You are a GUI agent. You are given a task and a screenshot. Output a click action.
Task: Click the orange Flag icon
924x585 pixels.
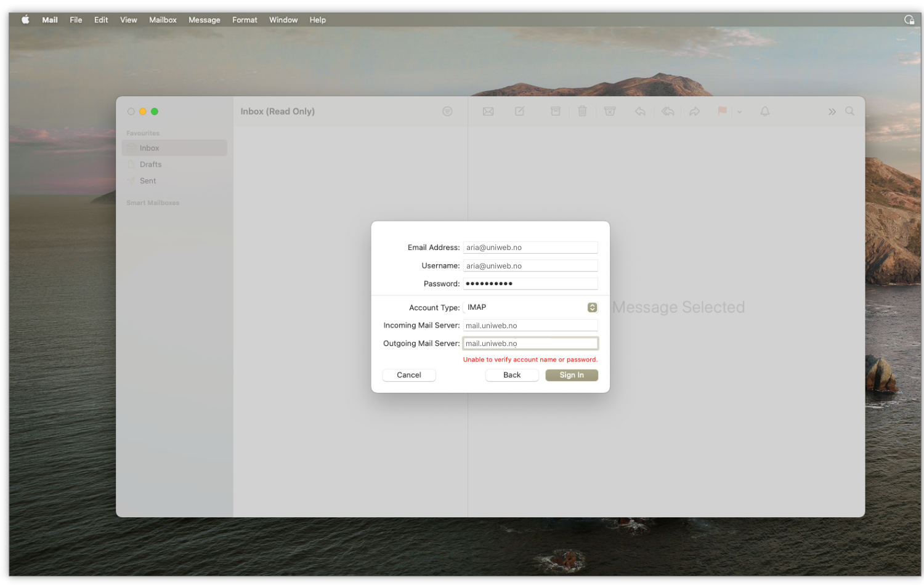click(x=722, y=111)
